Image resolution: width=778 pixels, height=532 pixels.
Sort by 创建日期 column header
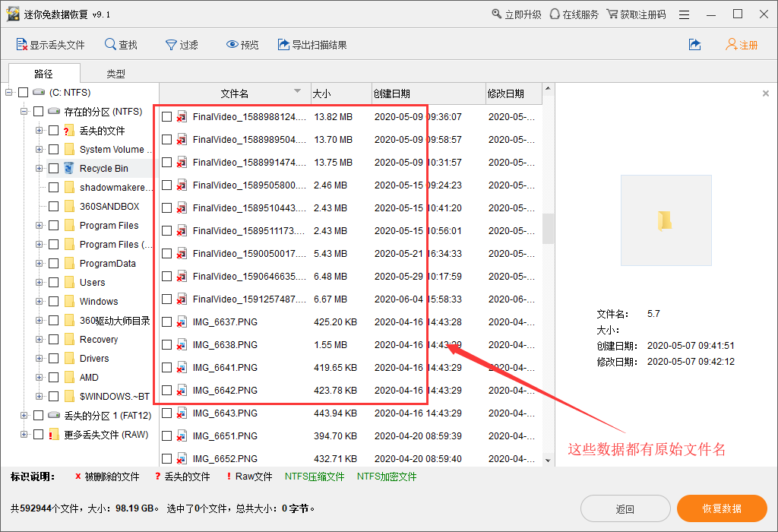429,93
